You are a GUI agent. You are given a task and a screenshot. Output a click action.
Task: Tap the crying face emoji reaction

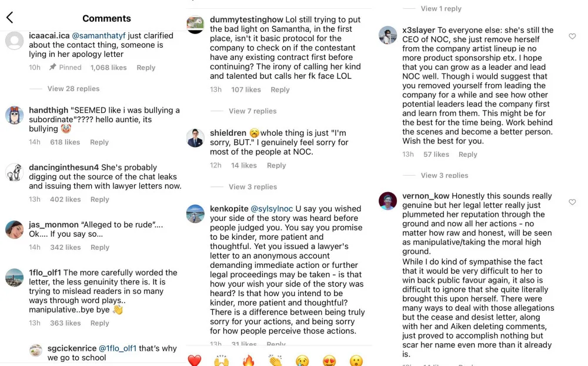303,360
